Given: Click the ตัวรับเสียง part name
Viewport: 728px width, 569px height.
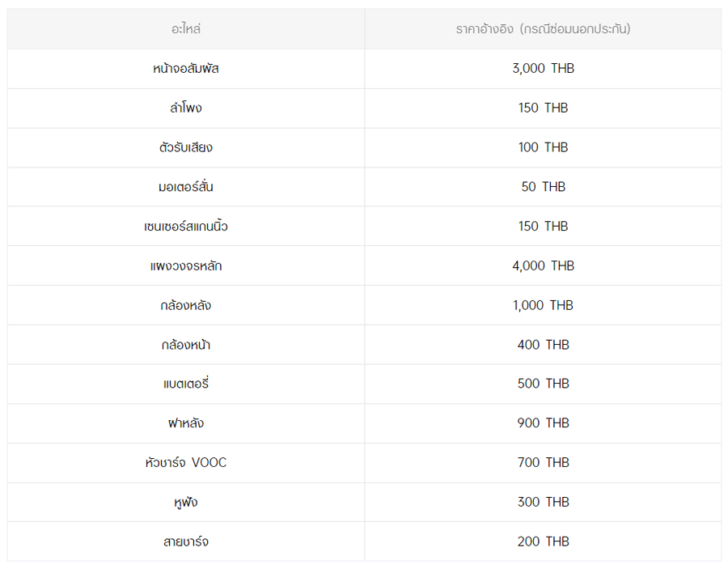Looking at the screenshot, I should tap(186, 147).
